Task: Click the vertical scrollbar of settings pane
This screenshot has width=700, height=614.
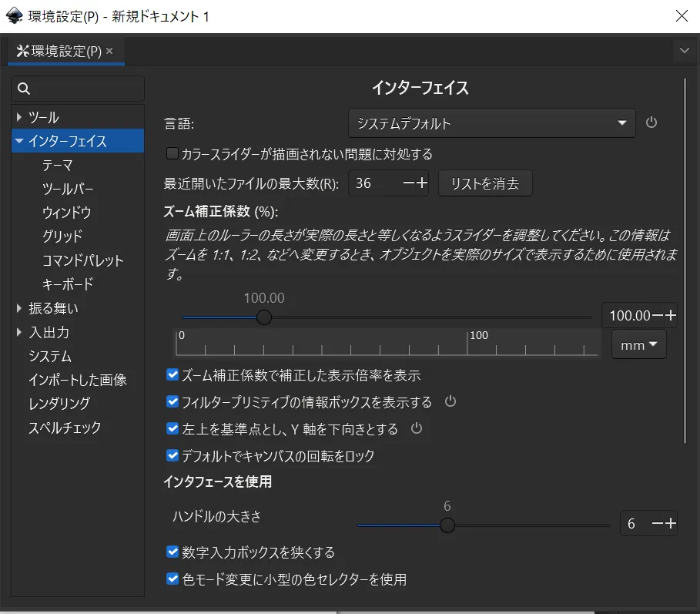Action: pyautogui.click(x=685, y=261)
